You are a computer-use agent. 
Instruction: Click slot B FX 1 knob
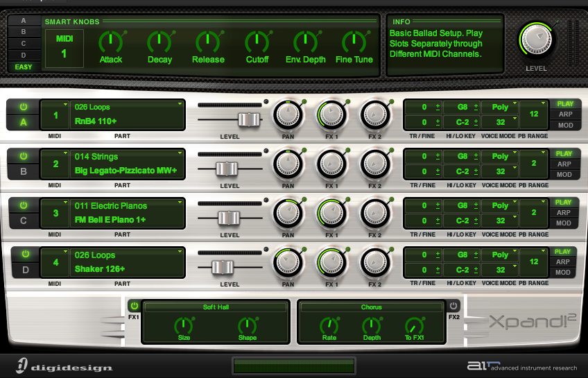(x=331, y=164)
